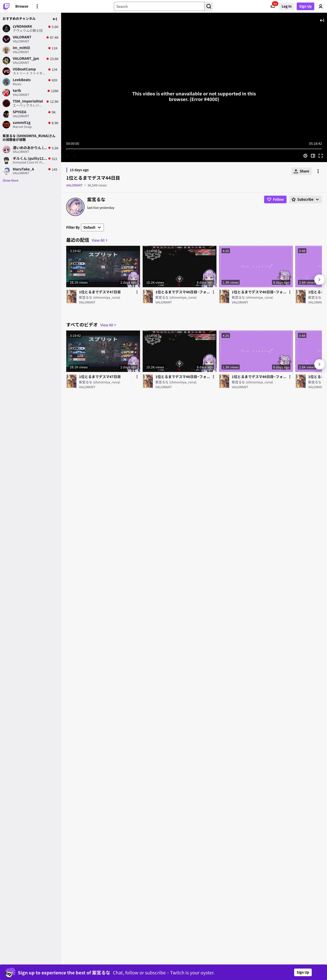Open MaruTake_A channel in sidebar
327x980 pixels.
[x=31, y=171]
